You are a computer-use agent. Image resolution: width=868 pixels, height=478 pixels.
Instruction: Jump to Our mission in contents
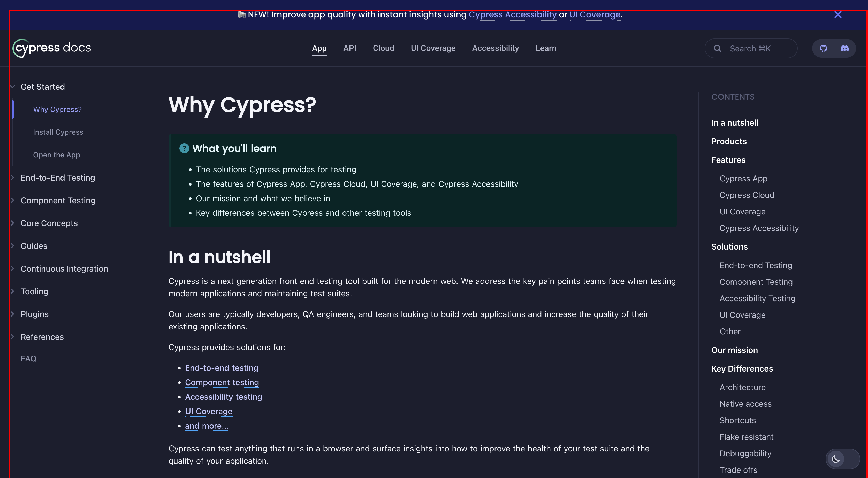[734, 350]
